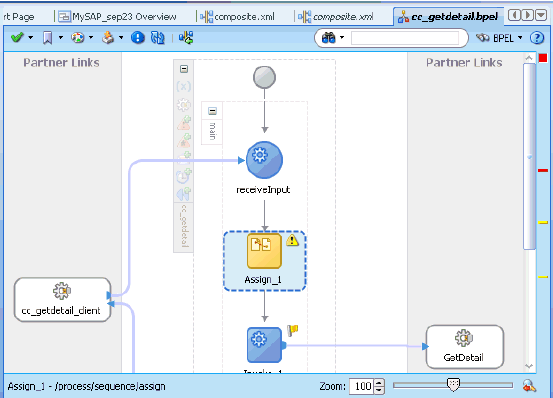Open the colored wheel icon dropdown arrow
The image size is (553, 398).
pos(91,37)
